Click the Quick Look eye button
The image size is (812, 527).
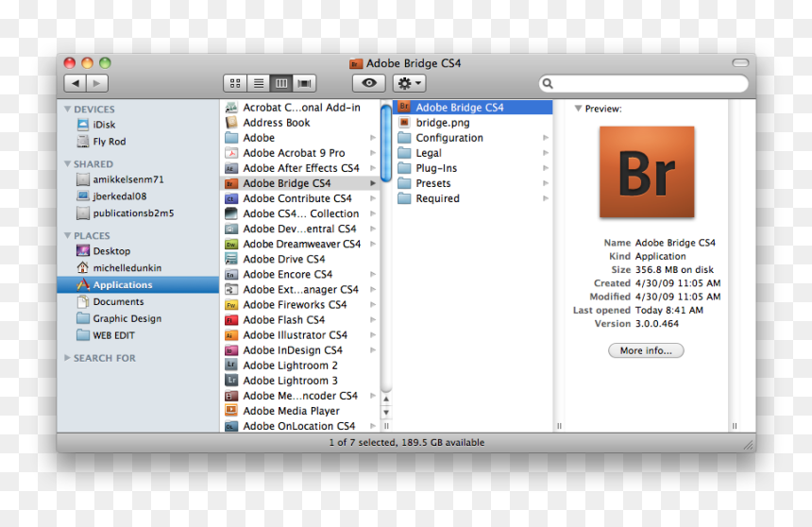pyautogui.click(x=369, y=83)
